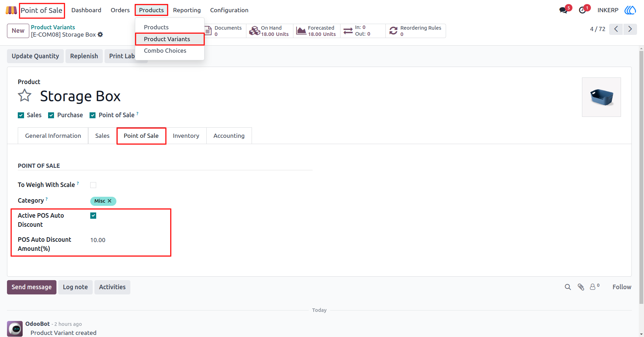644x337 pixels.
Task: Click the 4 / 72 pager counter
Action: tap(598, 29)
